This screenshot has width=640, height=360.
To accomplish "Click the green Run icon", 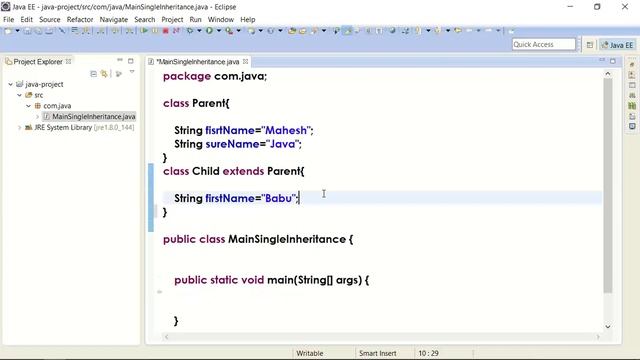I will click(x=209, y=31).
